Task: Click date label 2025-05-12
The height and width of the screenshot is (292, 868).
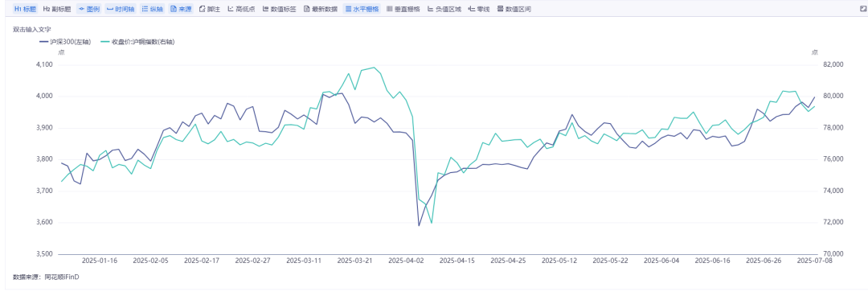Action: 559,260
